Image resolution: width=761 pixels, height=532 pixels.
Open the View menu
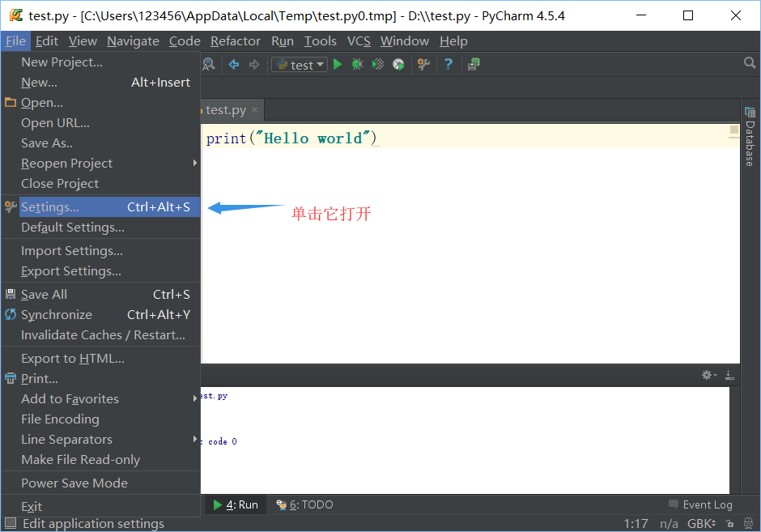click(x=83, y=41)
